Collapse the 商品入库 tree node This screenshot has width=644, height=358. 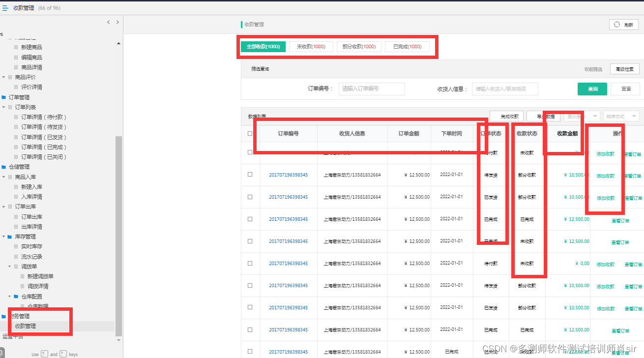click(x=4, y=177)
